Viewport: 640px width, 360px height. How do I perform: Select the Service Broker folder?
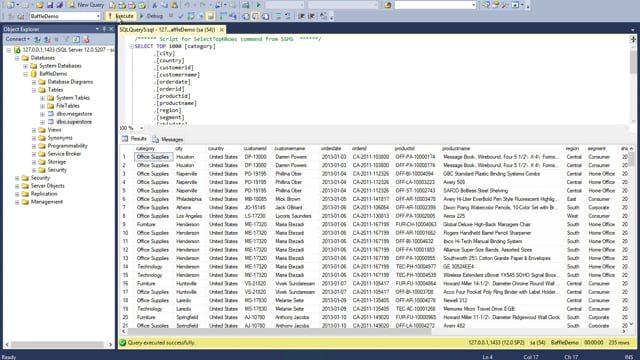[x=64, y=154]
